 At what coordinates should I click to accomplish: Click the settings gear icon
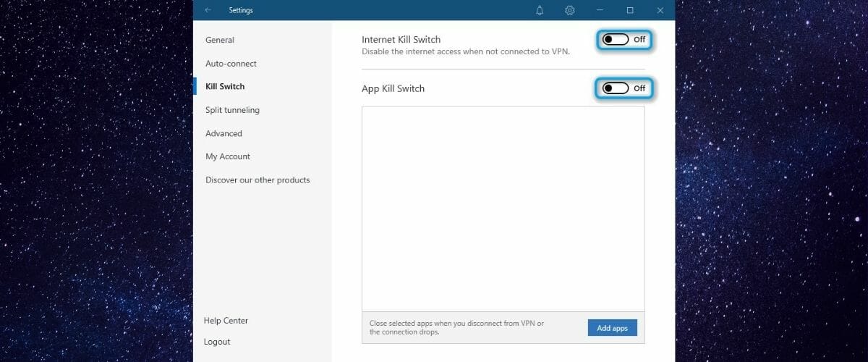[570, 10]
